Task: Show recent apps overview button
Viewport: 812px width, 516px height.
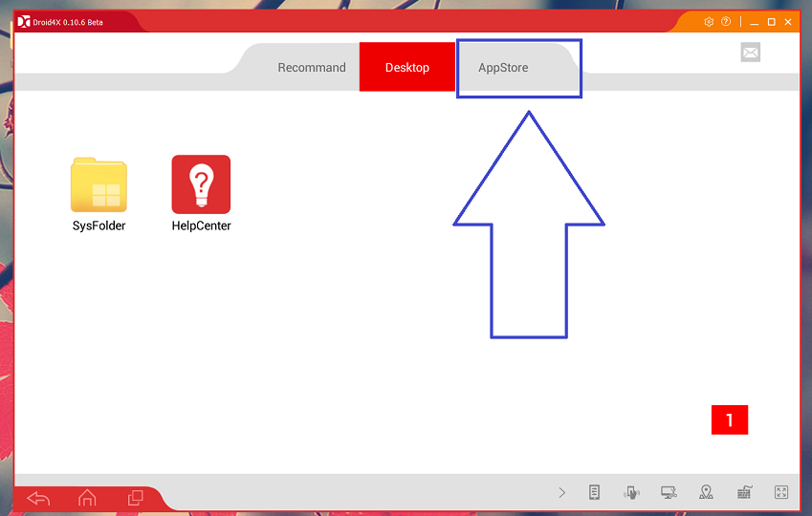Action: pyautogui.click(x=135, y=498)
